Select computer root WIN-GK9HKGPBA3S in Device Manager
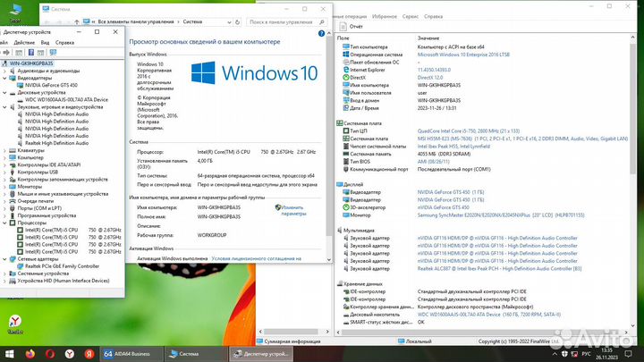The height and width of the screenshot is (362, 644). coord(31,63)
